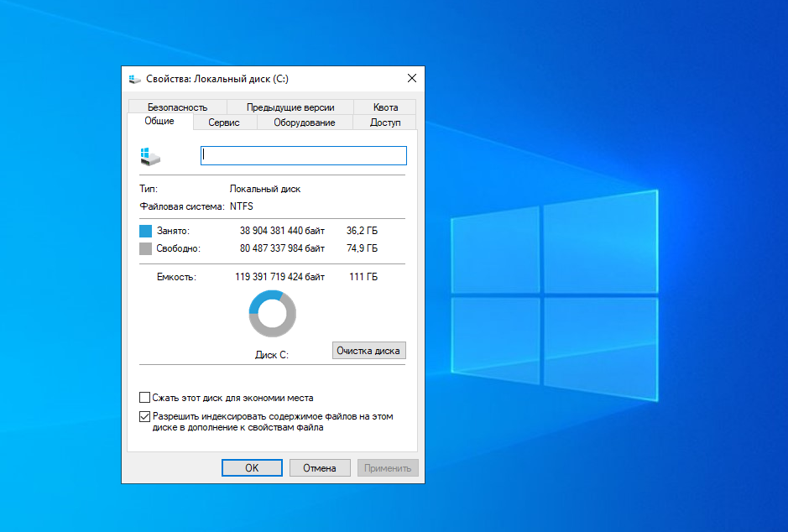788x532 pixels.
Task: Open the Безопасность tab
Action: pyautogui.click(x=177, y=107)
